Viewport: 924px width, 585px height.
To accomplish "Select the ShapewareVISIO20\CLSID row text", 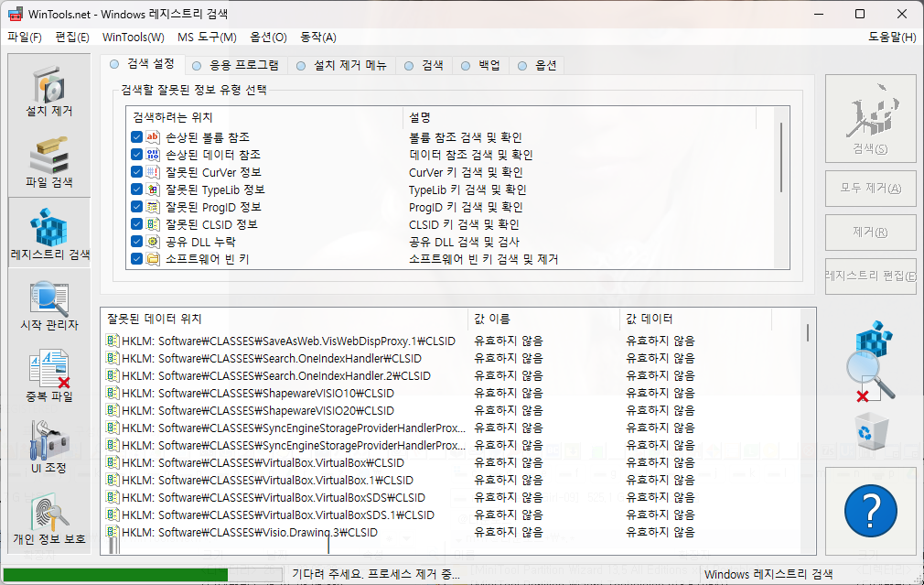I will click(x=258, y=410).
